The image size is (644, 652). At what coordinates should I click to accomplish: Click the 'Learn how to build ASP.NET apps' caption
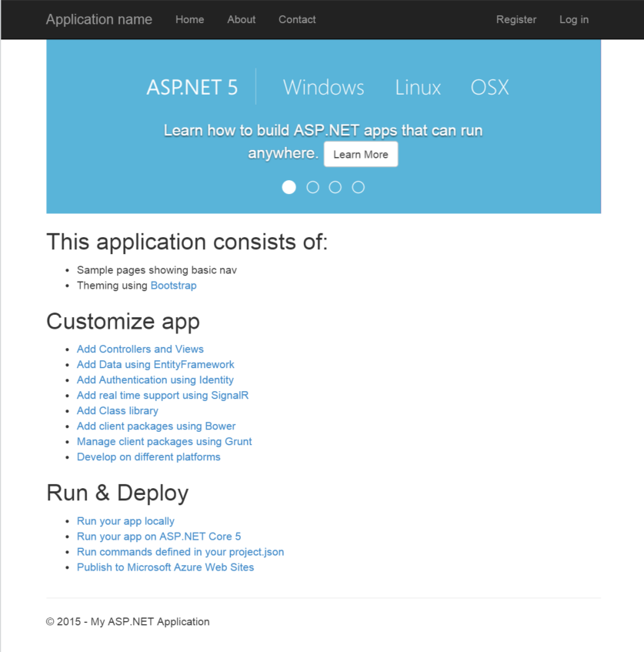click(323, 142)
